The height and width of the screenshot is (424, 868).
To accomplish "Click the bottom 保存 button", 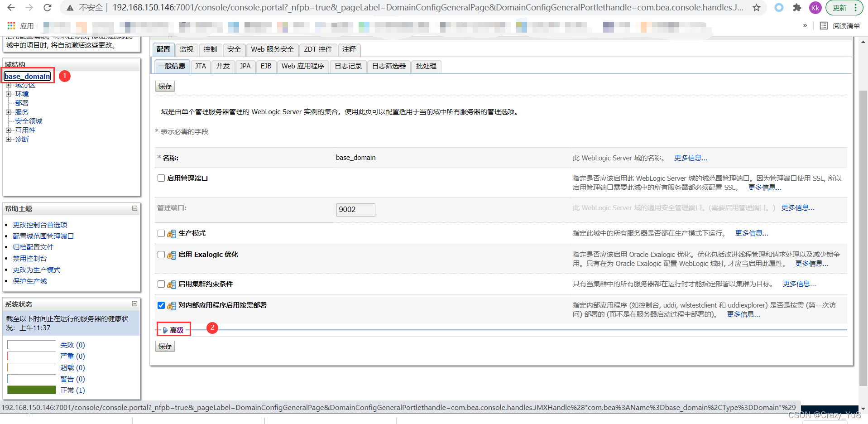I will click(165, 346).
